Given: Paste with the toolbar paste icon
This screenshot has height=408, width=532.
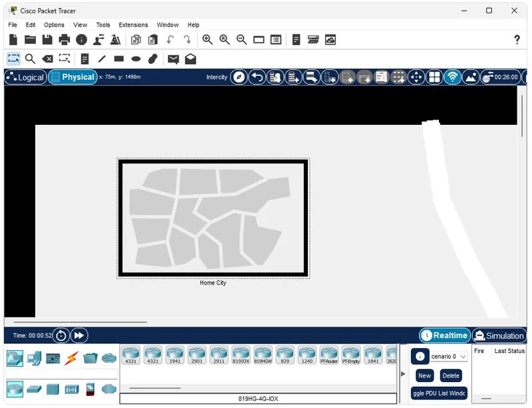Looking at the screenshot, I should tap(153, 40).
